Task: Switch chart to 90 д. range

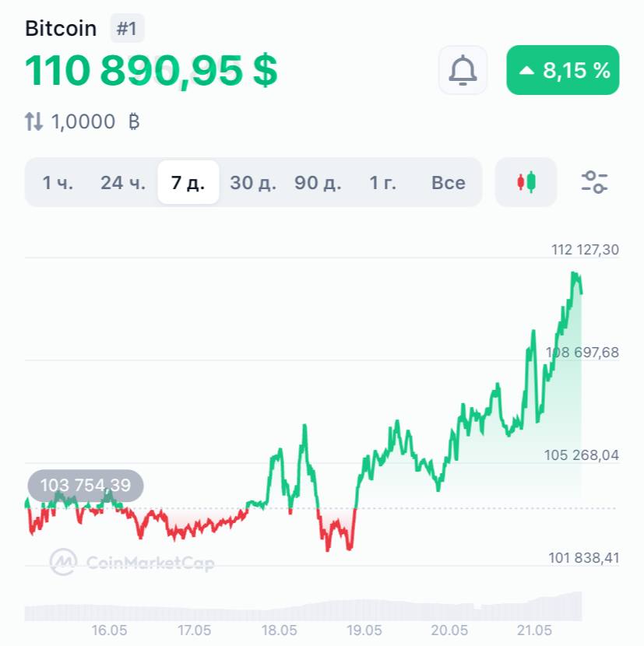Action: [318, 183]
